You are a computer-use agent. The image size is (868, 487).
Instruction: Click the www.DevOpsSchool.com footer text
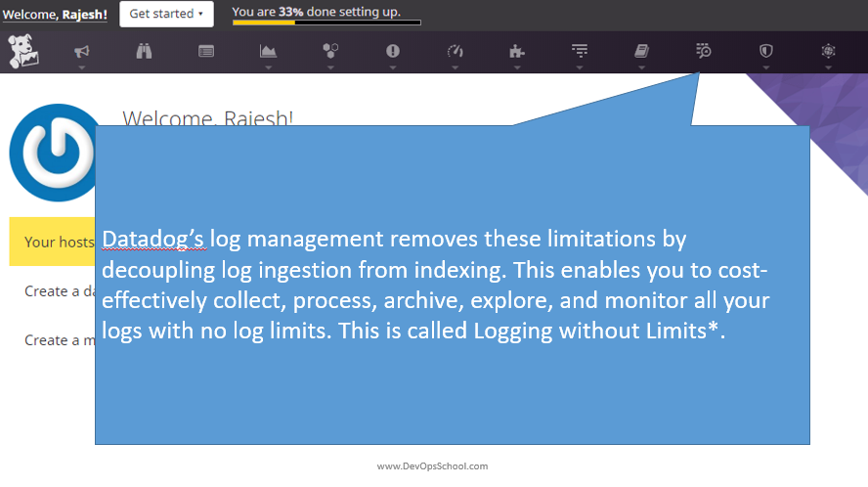click(x=432, y=466)
